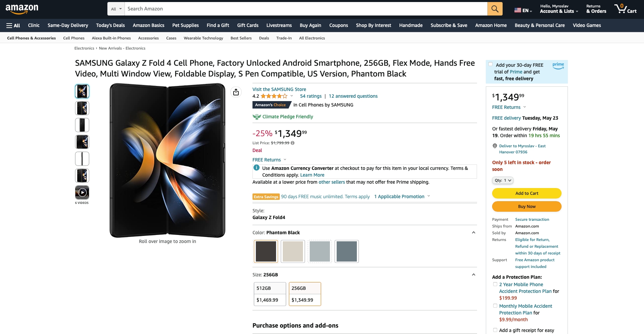
Task: Collapse the Color options section chevron
Action: pos(474,233)
